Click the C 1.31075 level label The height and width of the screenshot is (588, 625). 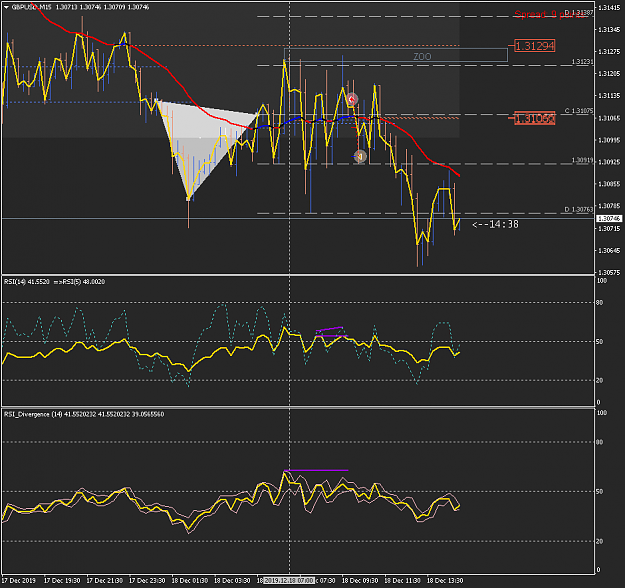point(579,111)
